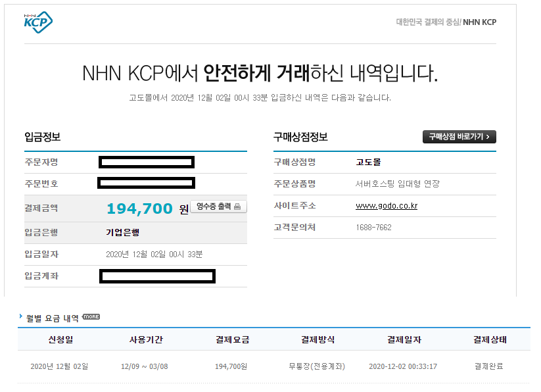Image resolution: width=541 pixels, height=392 pixels.
Task: Click the 고객문의처 label
Action: (x=294, y=228)
